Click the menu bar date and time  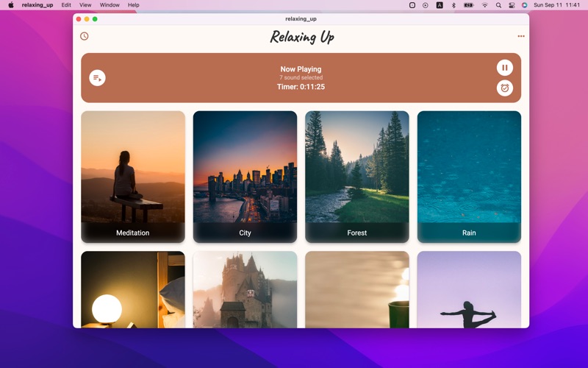coord(556,5)
